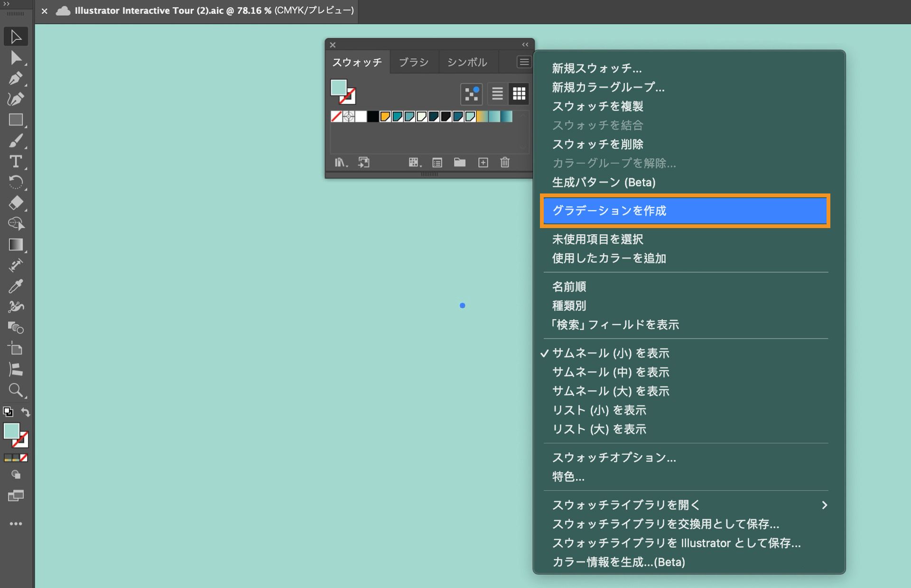Image resolution: width=911 pixels, height=588 pixels.
Task: Click the new swatch plus icon
Action: point(483,163)
